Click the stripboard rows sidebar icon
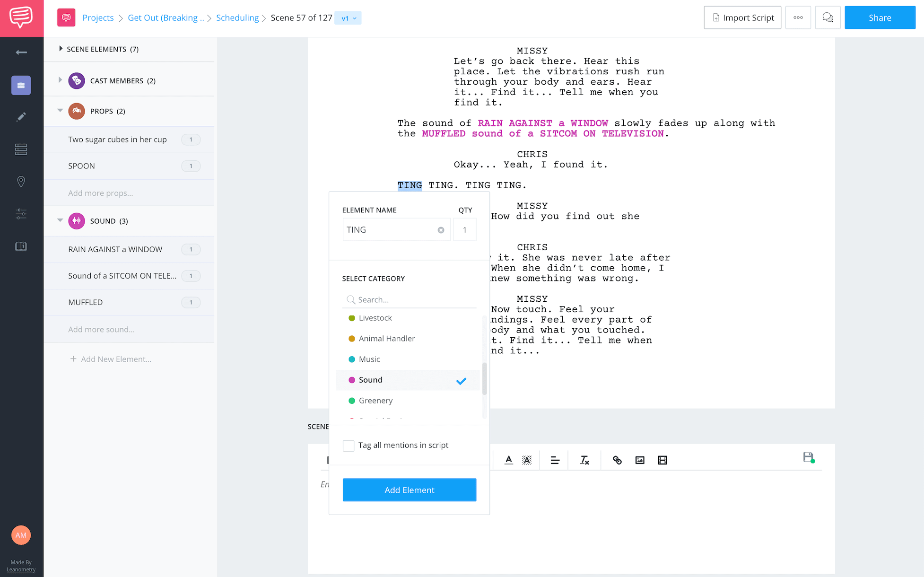This screenshot has height=577, width=924. 21,149
